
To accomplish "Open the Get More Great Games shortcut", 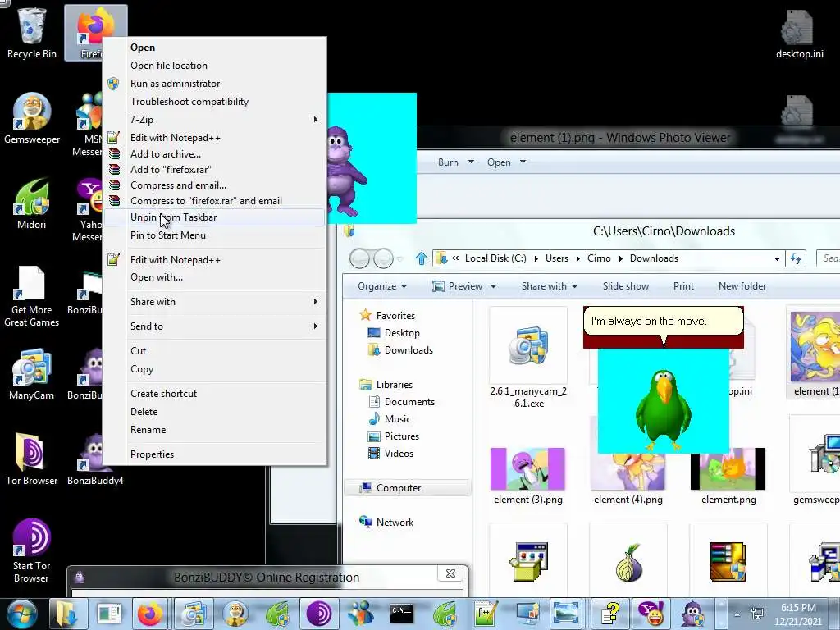I will 32,295.
